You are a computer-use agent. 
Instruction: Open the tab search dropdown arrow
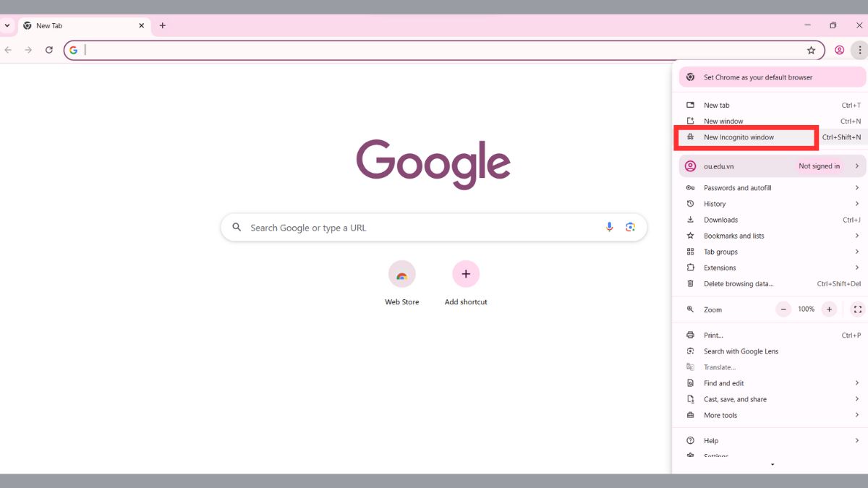pos(7,25)
